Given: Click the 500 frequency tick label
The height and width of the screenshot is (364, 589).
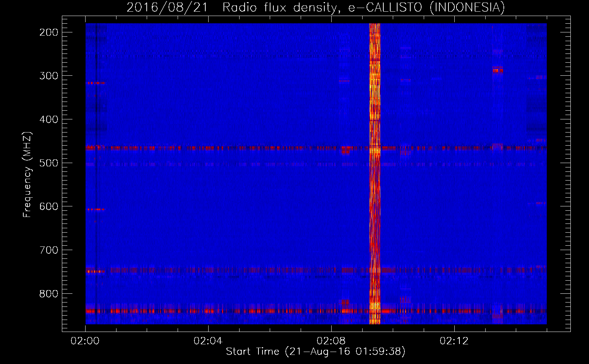Looking at the screenshot, I should click(49, 163).
